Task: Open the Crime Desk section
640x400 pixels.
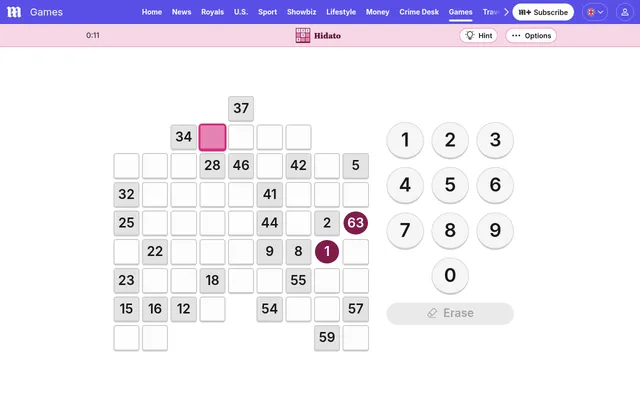Action: tap(419, 12)
